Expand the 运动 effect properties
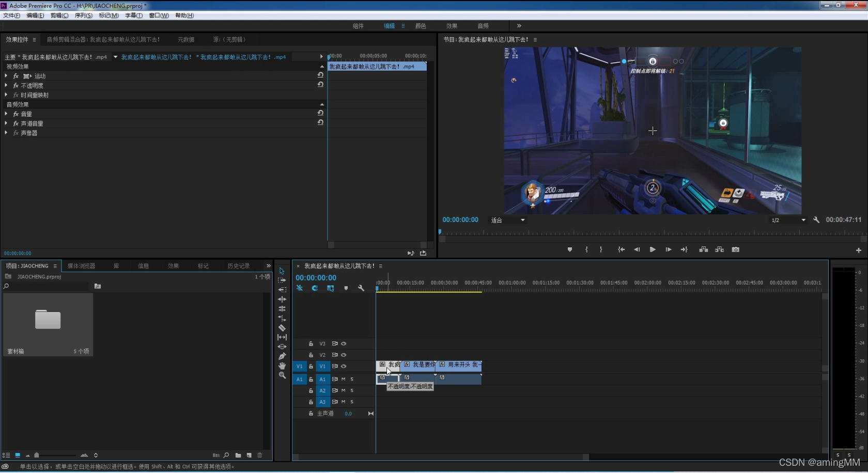This screenshot has height=473, width=868. pos(6,76)
